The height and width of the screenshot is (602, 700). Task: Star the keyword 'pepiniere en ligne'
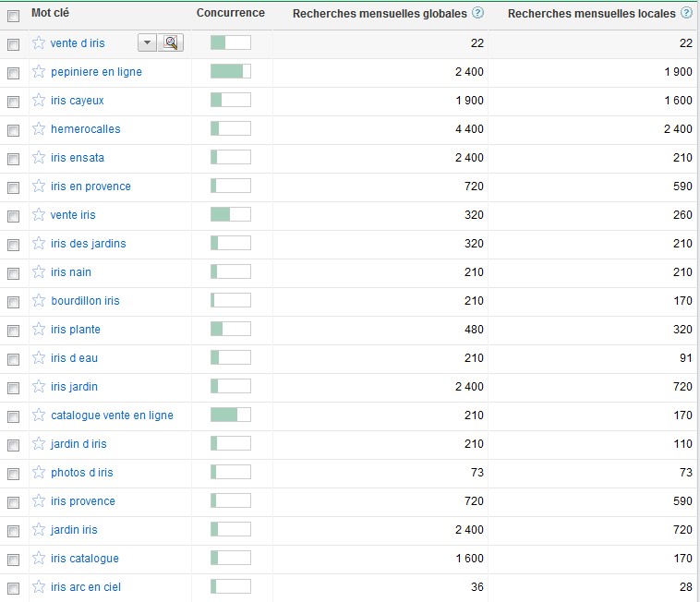point(39,71)
